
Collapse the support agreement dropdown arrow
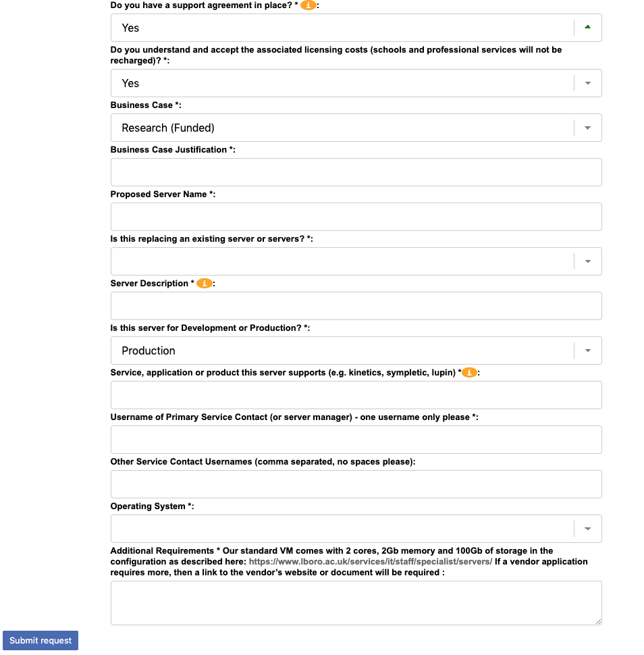point(587,28)
